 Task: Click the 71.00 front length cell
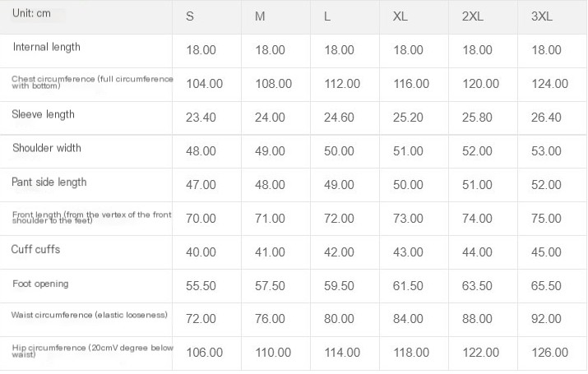(x=270, y=219)
